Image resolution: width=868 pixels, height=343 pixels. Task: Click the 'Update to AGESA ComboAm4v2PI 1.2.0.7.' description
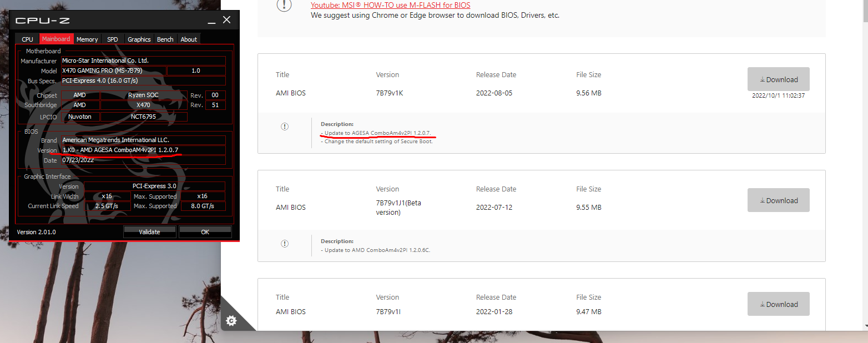(x=376, y=133)
